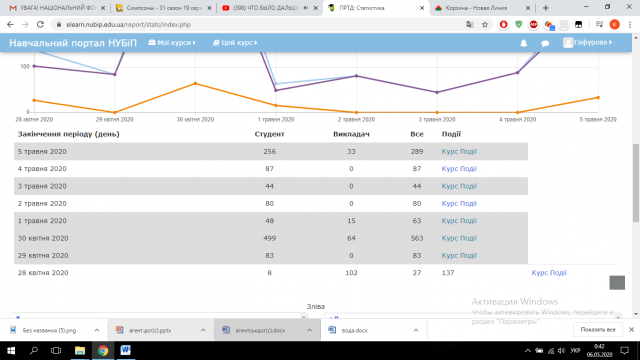The image size is (640, 360).
Task: Open Курс Події link for 3 травня 2020
Action: click(x=459, y=186)
